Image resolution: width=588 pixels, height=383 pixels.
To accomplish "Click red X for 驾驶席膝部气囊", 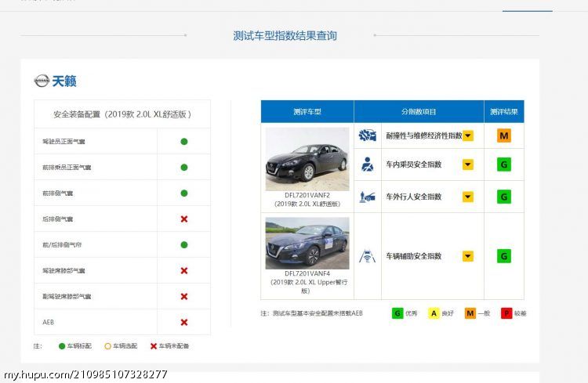I will 183,270.
